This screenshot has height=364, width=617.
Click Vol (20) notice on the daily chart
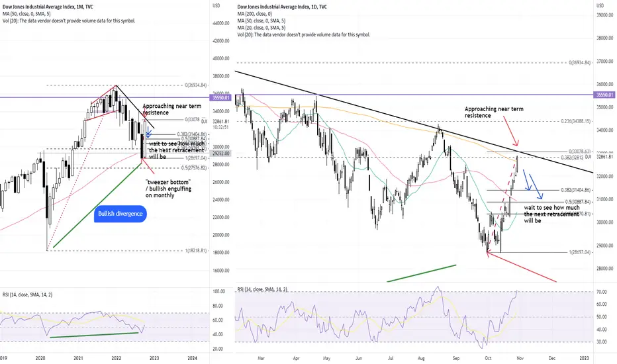(304, 34)
